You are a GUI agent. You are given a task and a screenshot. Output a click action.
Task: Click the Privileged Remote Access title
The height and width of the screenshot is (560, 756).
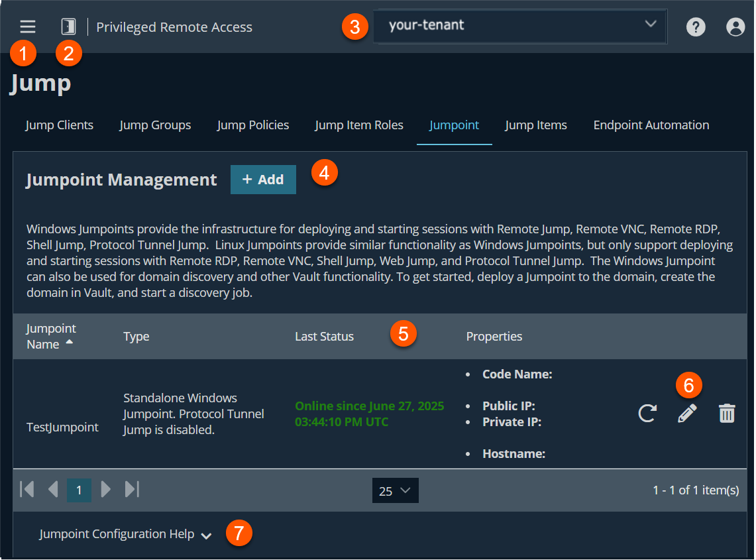174,27
